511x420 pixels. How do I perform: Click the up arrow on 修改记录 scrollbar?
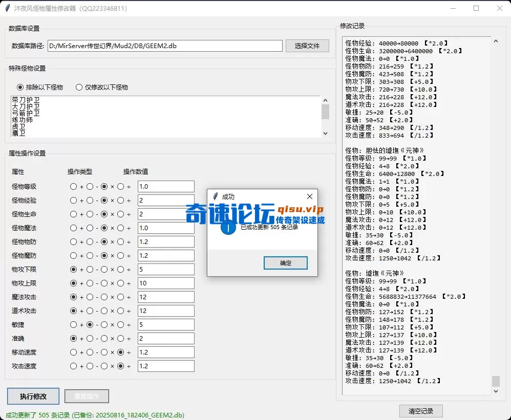tap(496, 40)
